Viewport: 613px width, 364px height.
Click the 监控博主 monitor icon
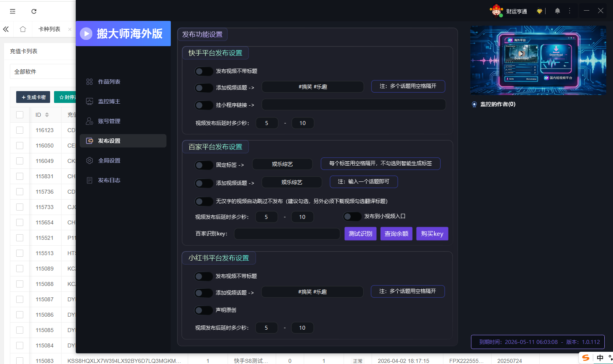click(90, 101)
